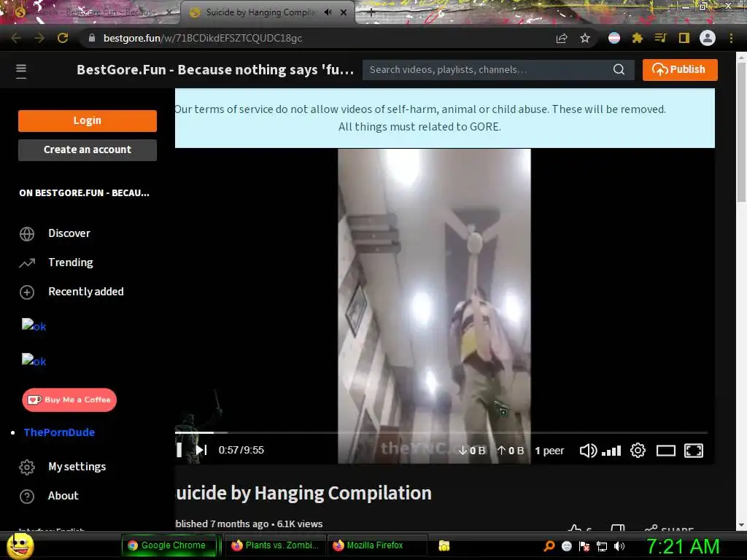Seek along the video progress bar
The height and width of the screenshot is (560, 747).
[x=441, y=432]
